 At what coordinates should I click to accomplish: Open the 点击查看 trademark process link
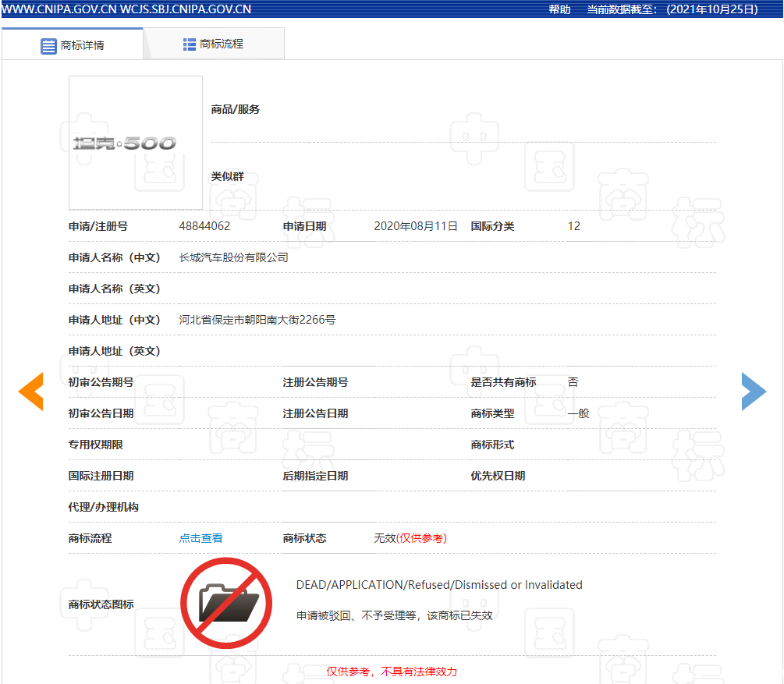point(200,538)
